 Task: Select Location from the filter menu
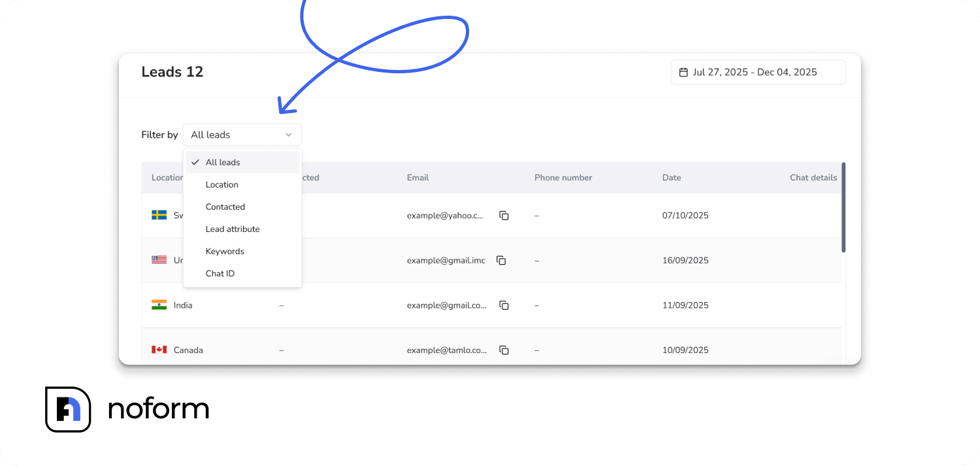[x=221, y=184]
